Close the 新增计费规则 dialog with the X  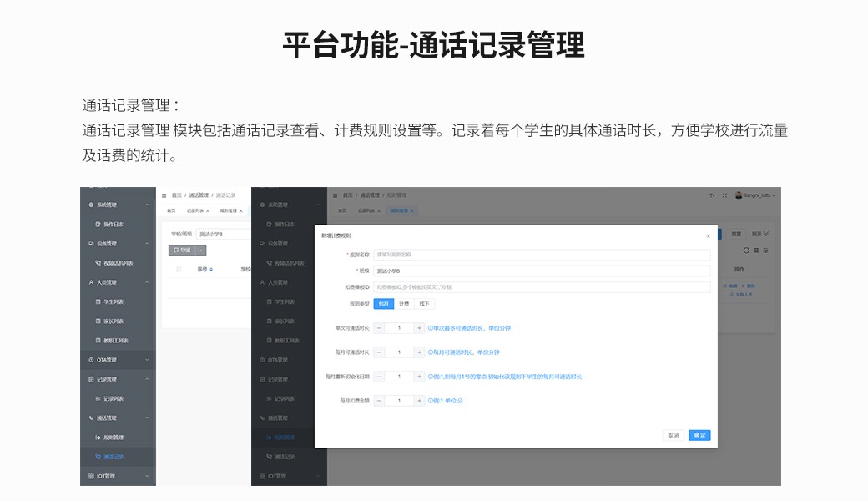[708, 236]
